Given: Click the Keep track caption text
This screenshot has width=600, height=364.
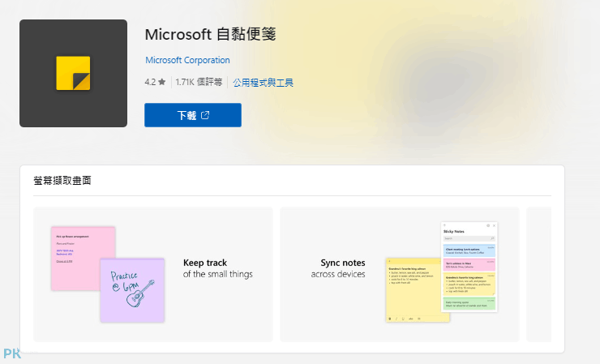Looking at the screenshot, I should [218, 268].
